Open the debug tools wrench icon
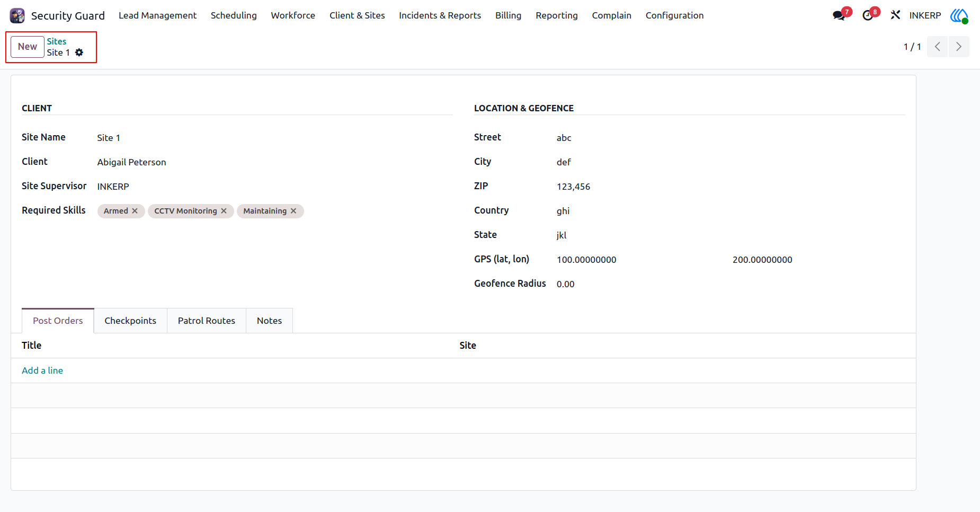980x512 pixels. click(x=895, y=15)
